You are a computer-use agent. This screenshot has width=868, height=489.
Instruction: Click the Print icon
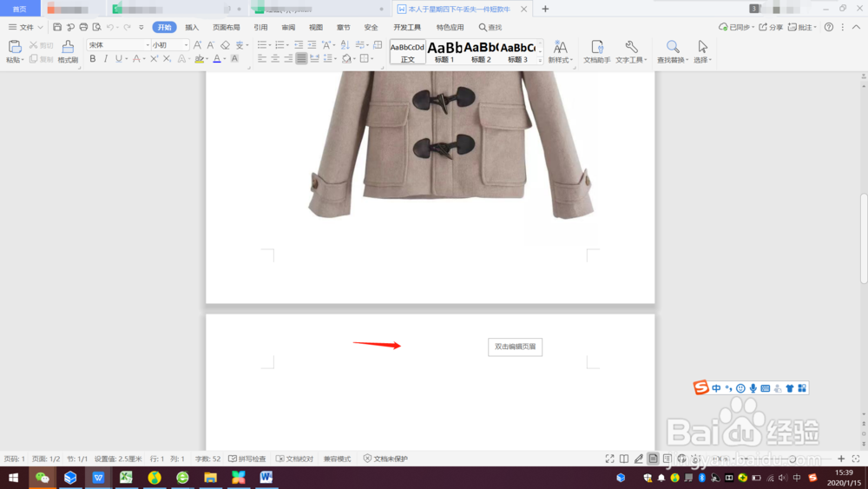click(x=83, y=27)
